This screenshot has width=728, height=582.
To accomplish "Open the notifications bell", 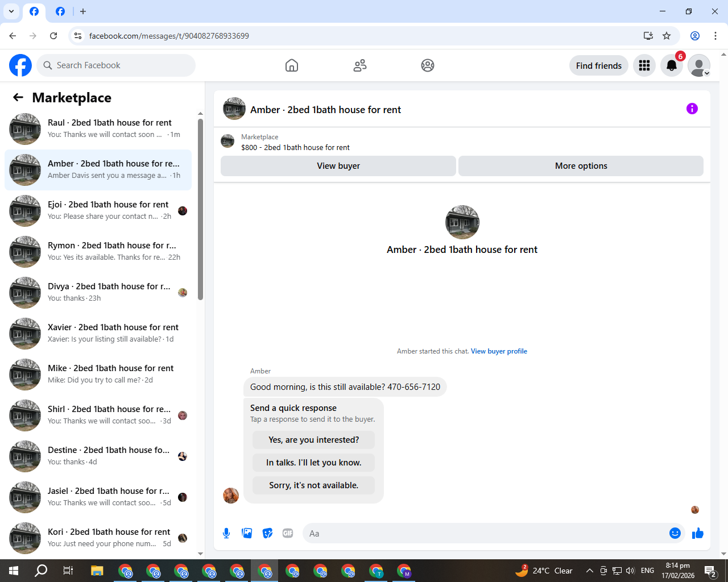I will tap(672, 65).
